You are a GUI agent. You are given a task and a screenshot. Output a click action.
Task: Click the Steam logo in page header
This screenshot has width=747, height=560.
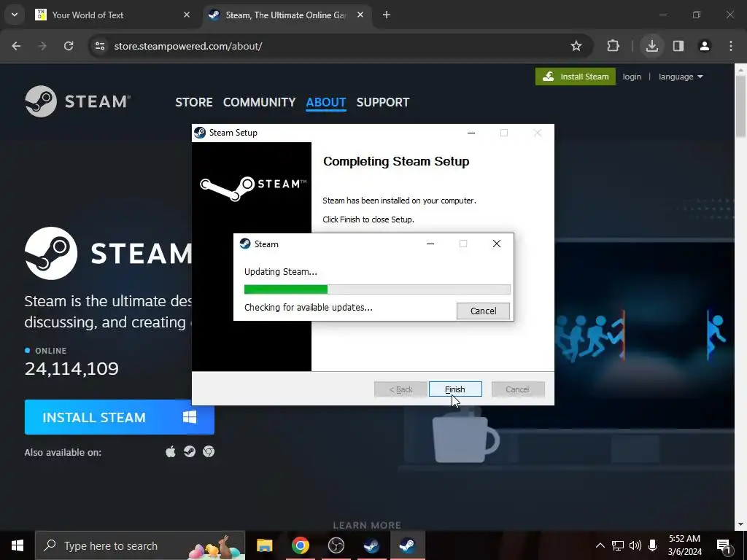(x=77, y=101)
